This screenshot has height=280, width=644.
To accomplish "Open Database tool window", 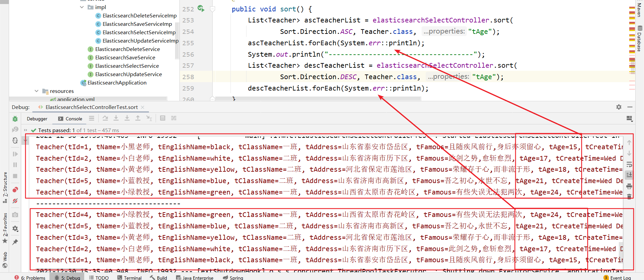I will [639, 39].
